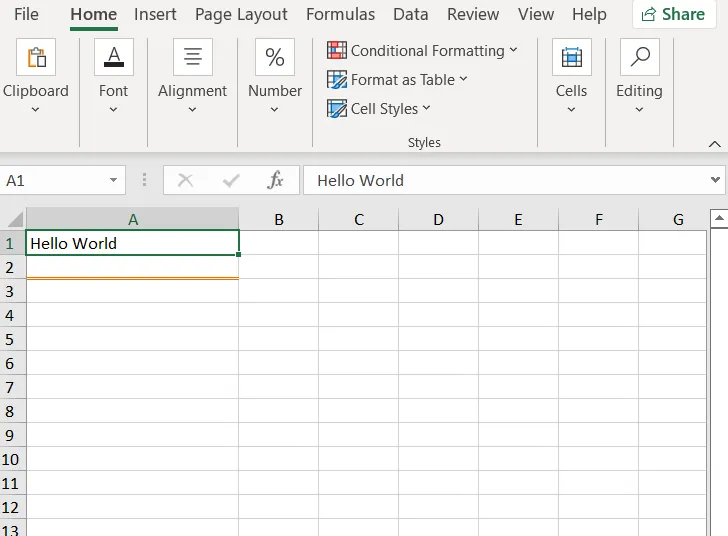728x536 pixels.
Task: Open the Clipboard paste icon group
Action: pyautogui.click(x=36, y=58)
